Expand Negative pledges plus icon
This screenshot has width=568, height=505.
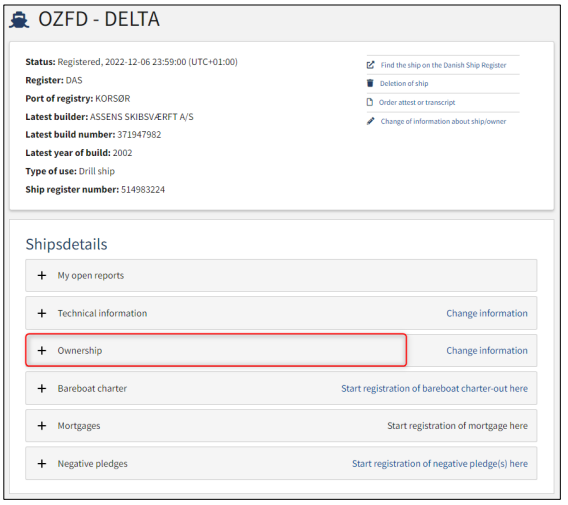click(42, 464)
